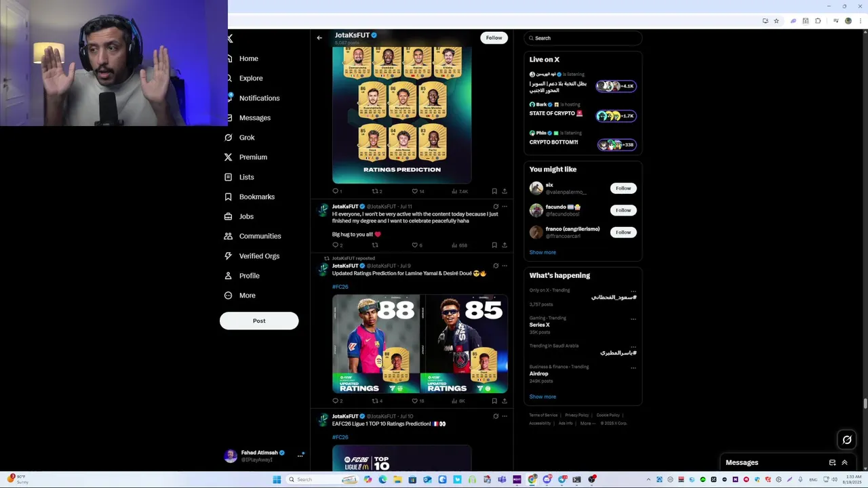This screenshot has height=488, width=868.
Task: Follow the 'facundo' suggested account
Action: click(623, 210)
